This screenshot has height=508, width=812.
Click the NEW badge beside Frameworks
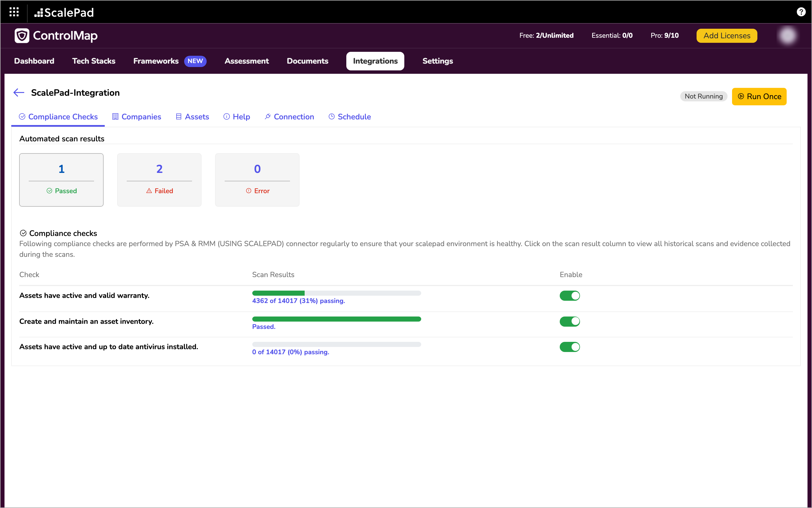pyautogui.click(x=195, y=61)
